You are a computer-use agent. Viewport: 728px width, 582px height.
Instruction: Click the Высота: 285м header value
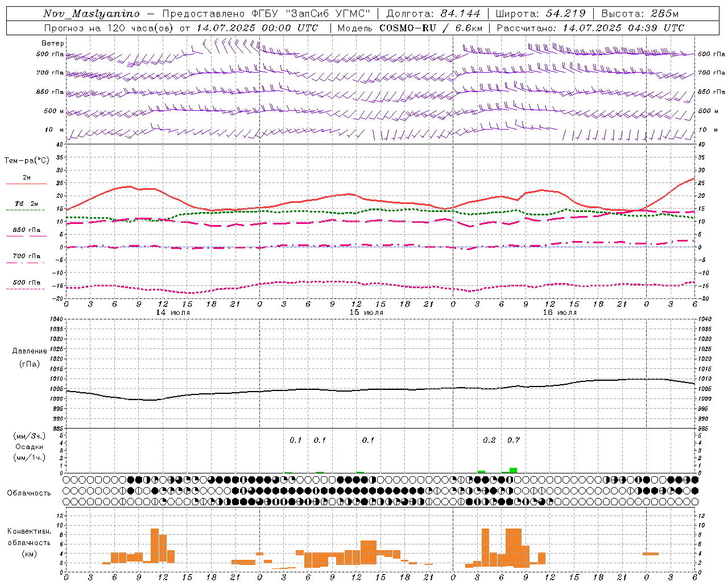point(640,14)
